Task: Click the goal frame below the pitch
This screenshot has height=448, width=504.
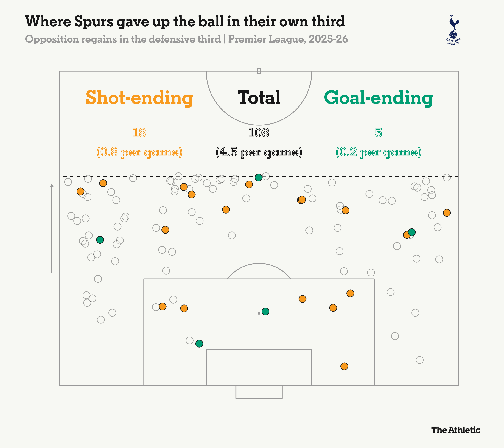Action: [259, 392]
